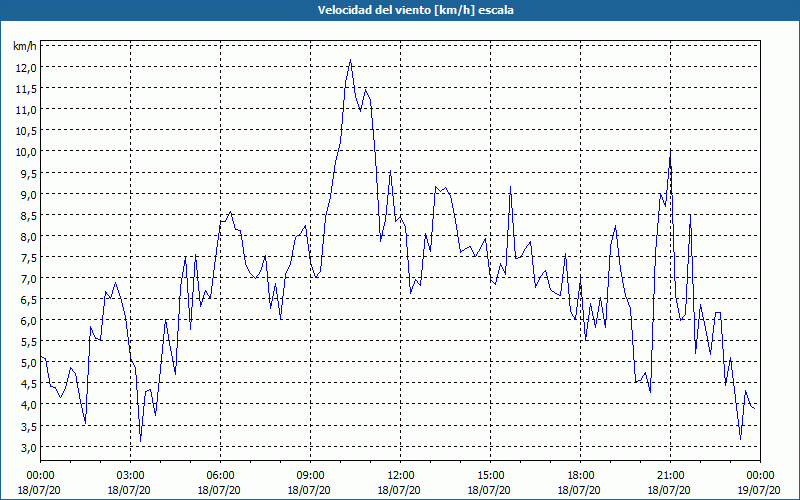Click the 6,5 y-axis value
Image resolution: width=800 pixels, height=500 pixels.
coord(28,300)
